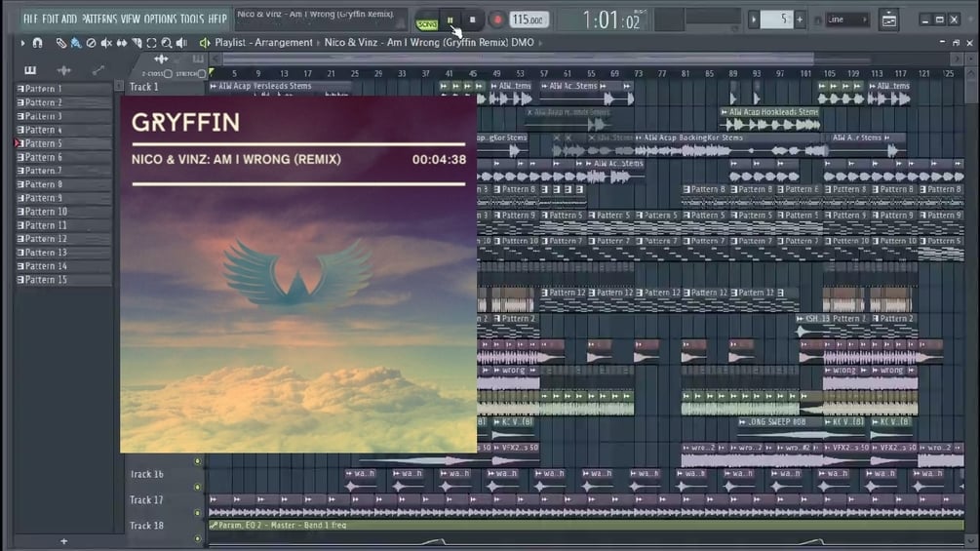
Task: Open the playlist options arrow menu
Action: coord(22,43)
